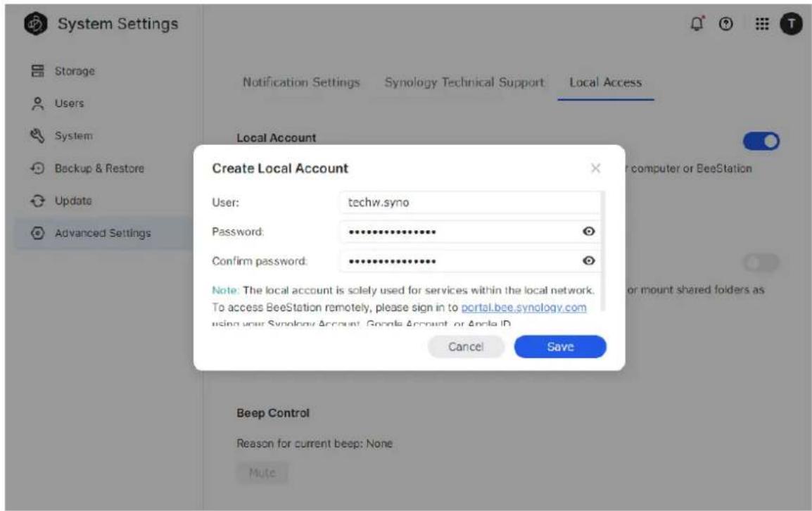Click 'Reason for current beep: None' text
The height and width of the screenshot is (511, 812).
(x=315, y=443)
